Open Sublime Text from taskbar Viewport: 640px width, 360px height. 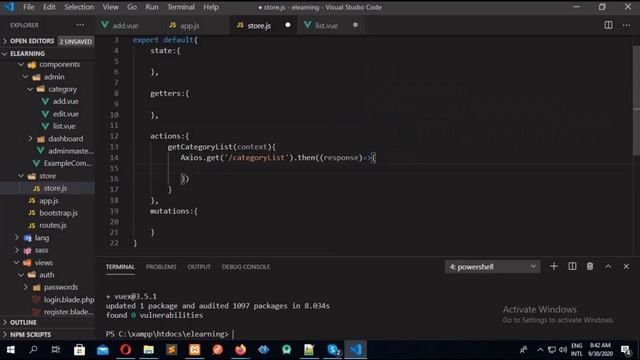click(x=171, y=350)
